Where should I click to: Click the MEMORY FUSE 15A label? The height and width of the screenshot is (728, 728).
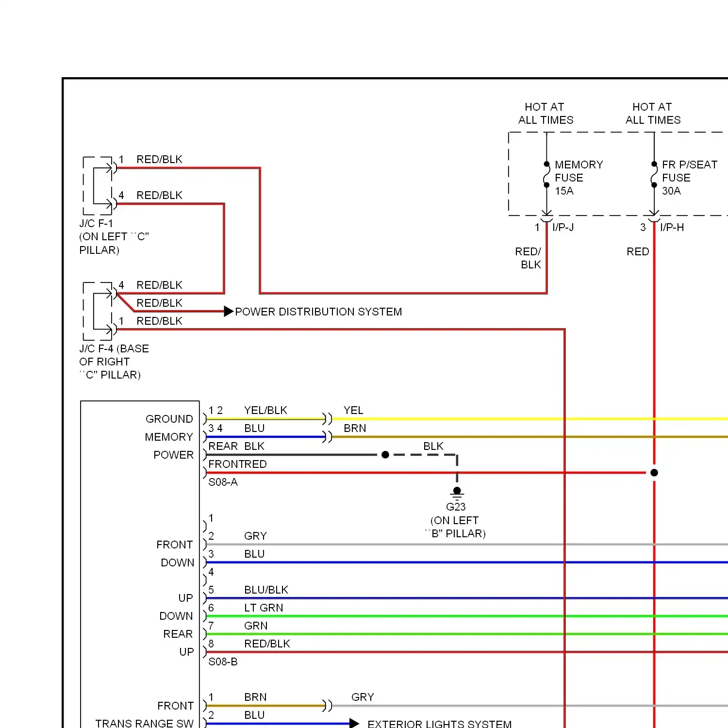pos(579,178)
